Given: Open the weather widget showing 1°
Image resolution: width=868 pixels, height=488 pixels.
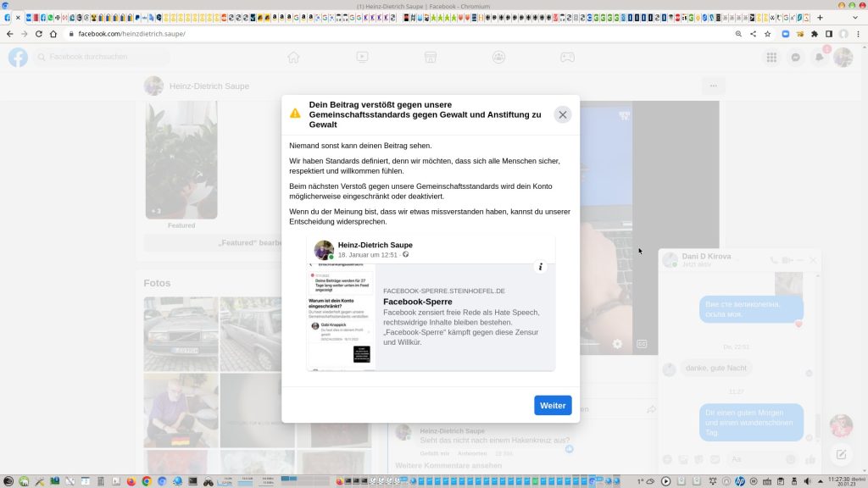Looking at the screenshot, I should (646, 481).
